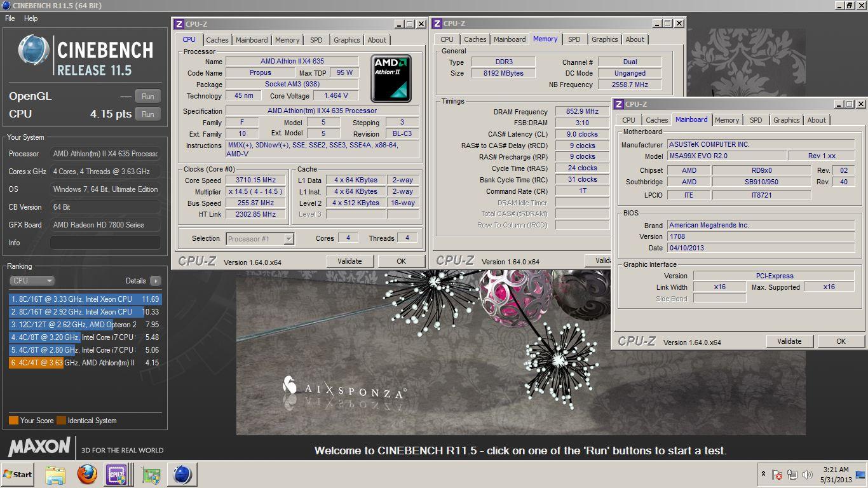Switch to Graphics tab in Memory window

605,39
